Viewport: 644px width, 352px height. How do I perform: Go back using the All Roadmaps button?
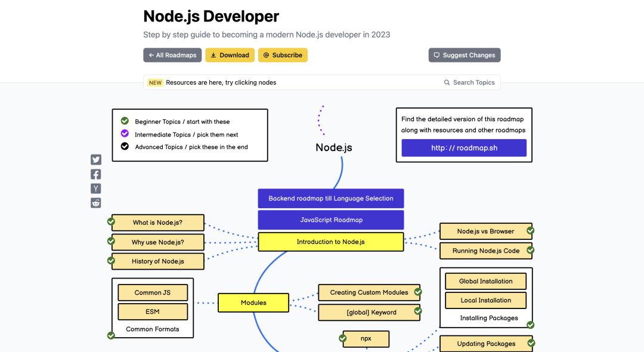172,55
